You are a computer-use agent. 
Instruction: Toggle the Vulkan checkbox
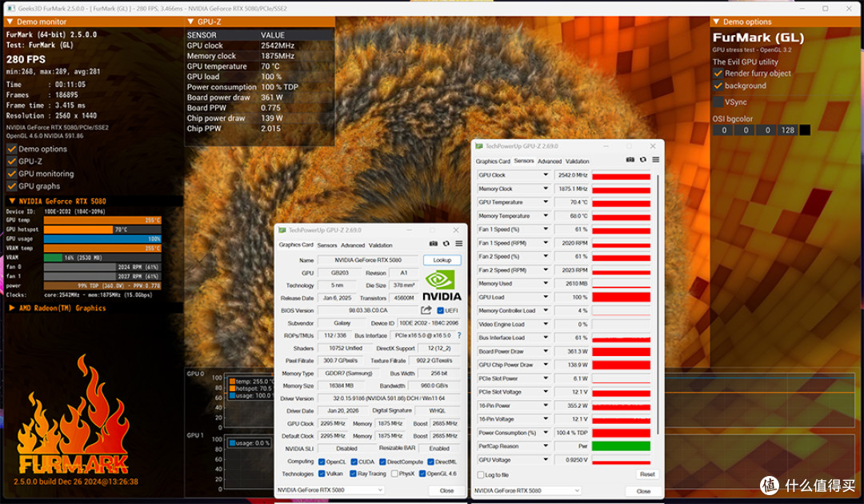pos(322,474)
